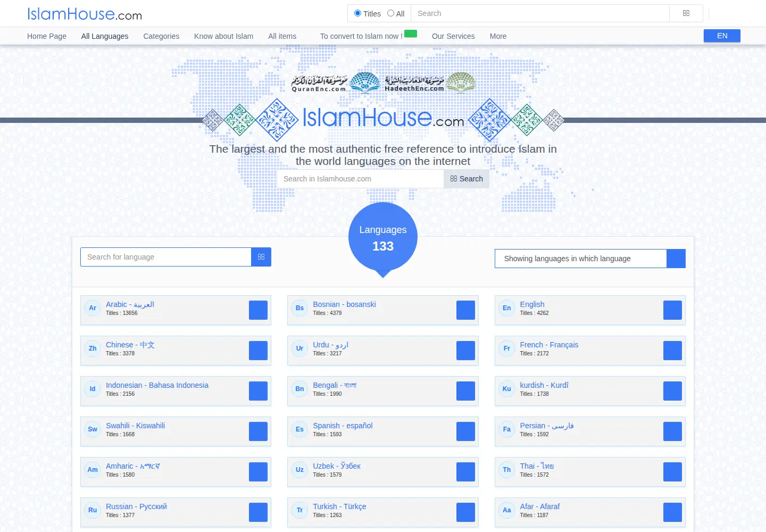Click blue button on Uzbek card
Viewport: 766px width, 532px height.
click(465, 472)
